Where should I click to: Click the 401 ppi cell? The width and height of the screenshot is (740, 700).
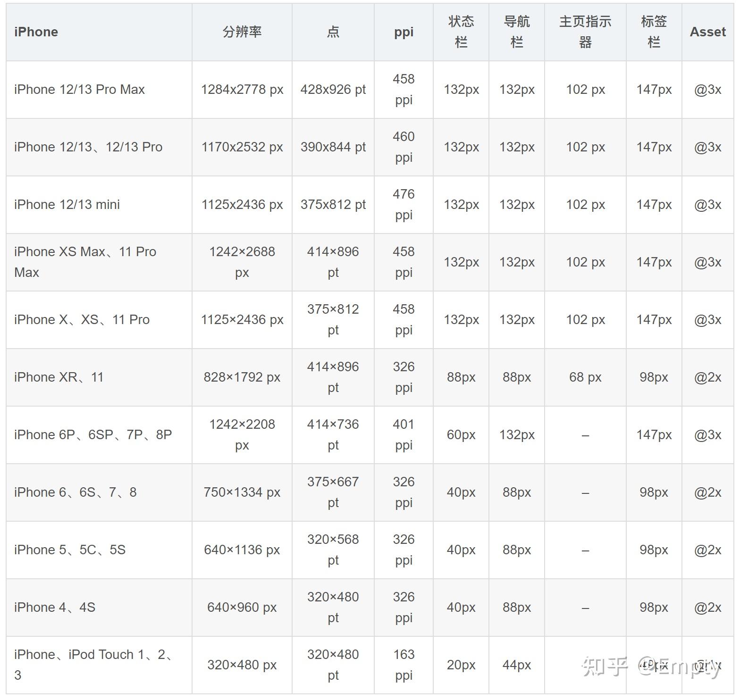404,435
